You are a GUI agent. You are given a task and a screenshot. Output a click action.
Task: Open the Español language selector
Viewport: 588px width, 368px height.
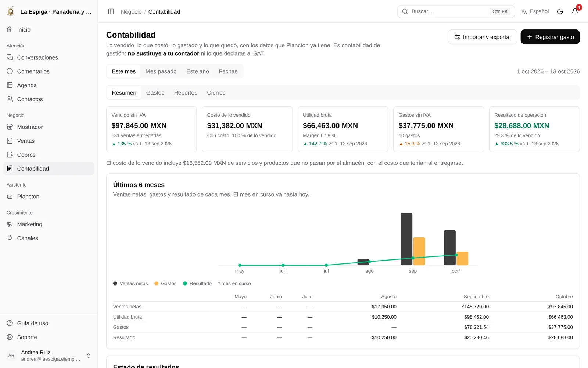click(535, 11)
